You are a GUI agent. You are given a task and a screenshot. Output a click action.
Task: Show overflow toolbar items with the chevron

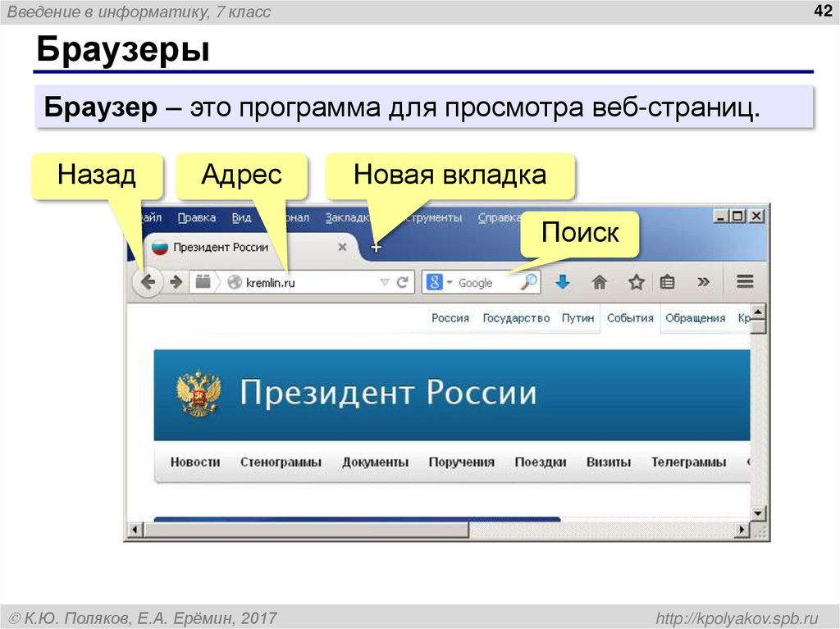tap(703, 281)
